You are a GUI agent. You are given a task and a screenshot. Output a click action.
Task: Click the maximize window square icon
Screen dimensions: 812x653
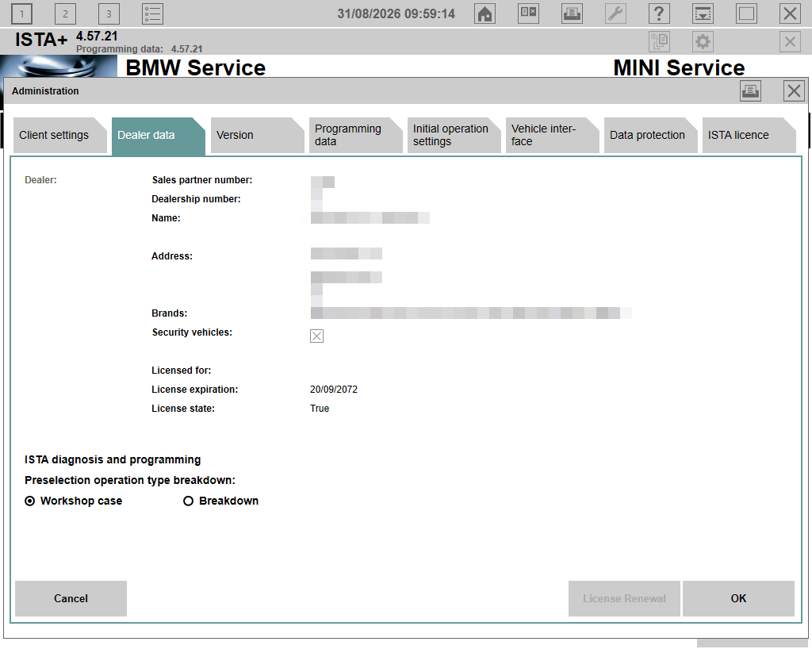tap(746, 14)
